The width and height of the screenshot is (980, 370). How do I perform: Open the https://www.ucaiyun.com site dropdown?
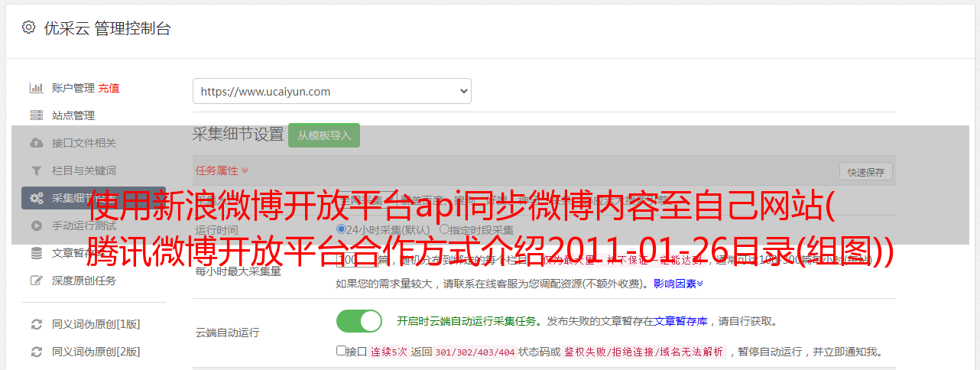coord(332,91)
